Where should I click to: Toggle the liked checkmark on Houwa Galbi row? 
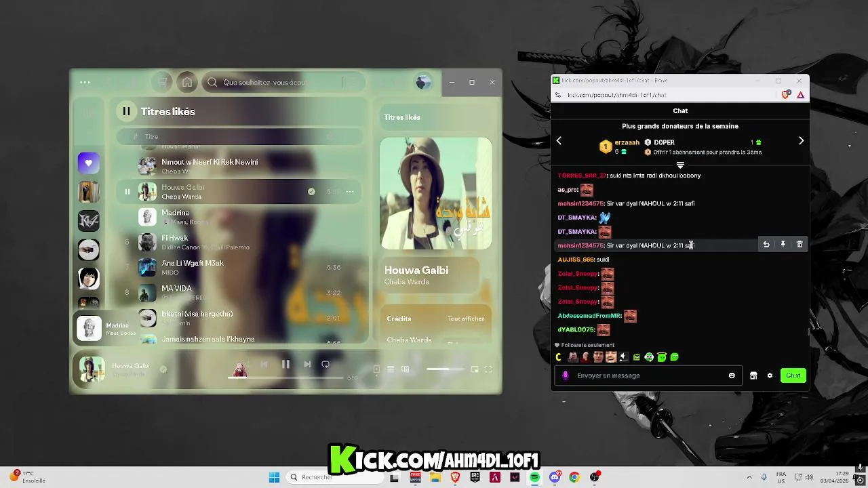[x=311, y=192]
